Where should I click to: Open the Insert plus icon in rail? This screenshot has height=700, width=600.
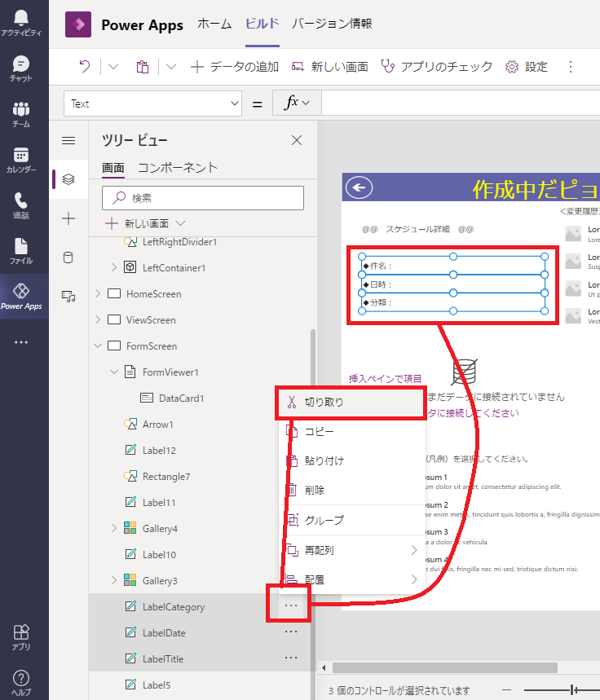click(68, 218)
